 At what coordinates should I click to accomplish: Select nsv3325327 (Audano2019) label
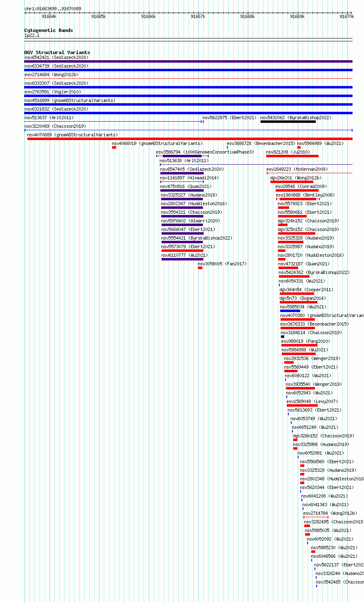pos(189,195)
